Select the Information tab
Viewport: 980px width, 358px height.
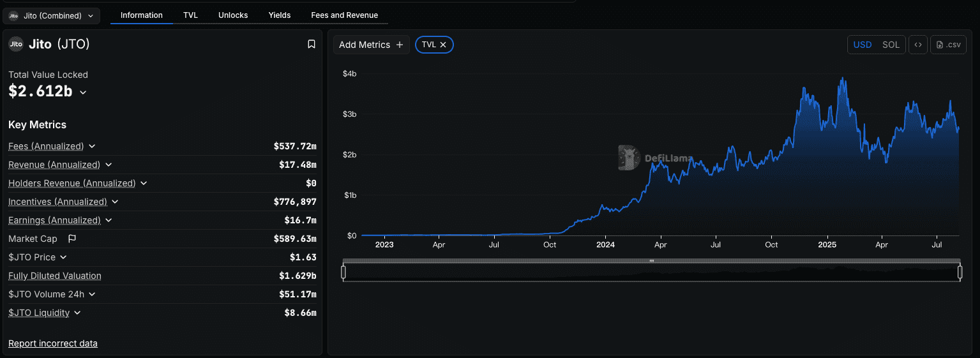click(x=142, y=15)
